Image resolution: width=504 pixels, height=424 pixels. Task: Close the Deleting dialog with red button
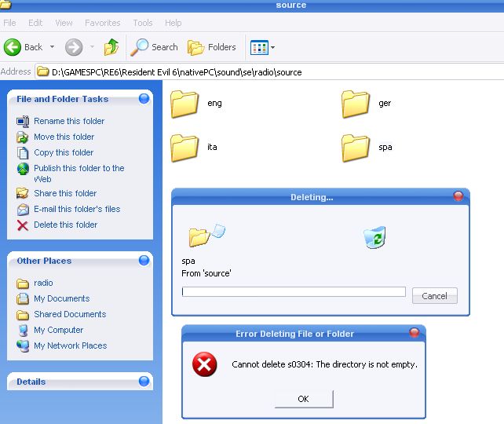(x=458, y=196)
